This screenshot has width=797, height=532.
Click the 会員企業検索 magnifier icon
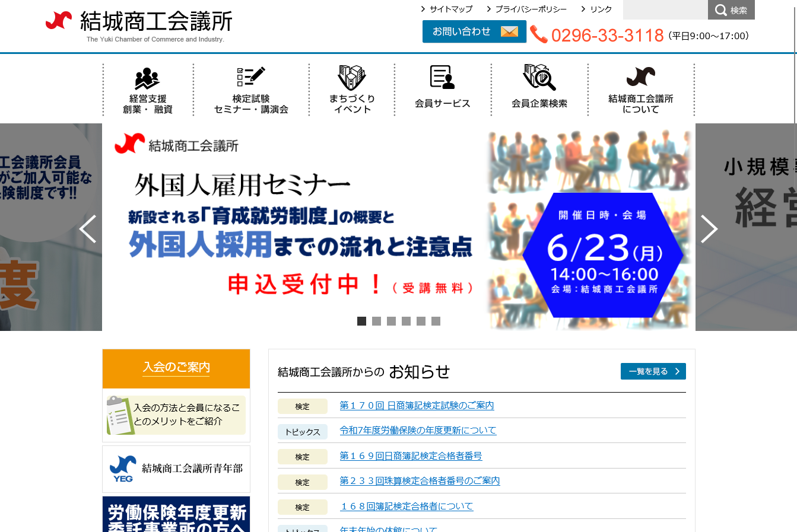pos(539,78)
